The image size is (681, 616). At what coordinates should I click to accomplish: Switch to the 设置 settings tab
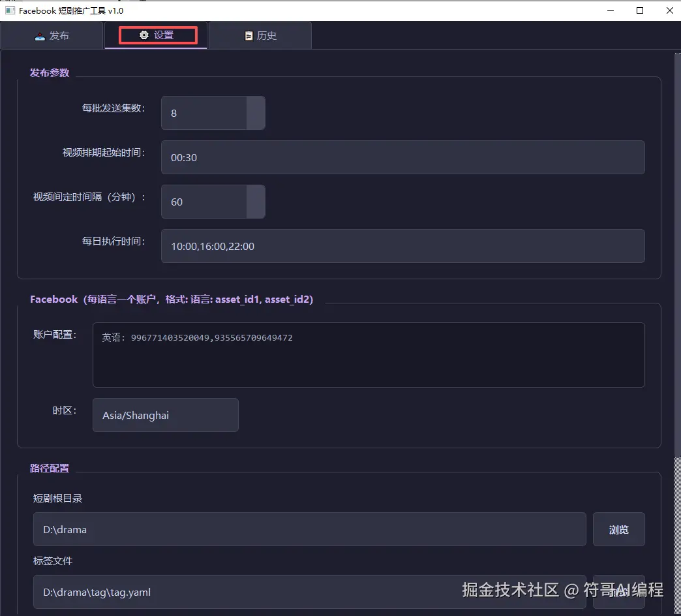(156, 35)
